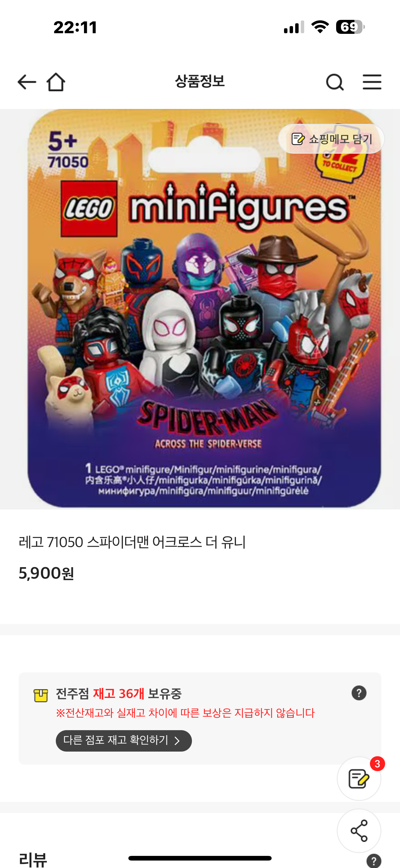Open the floating shopping memo button
Viewport: 400px width, 868px height.
359,778
